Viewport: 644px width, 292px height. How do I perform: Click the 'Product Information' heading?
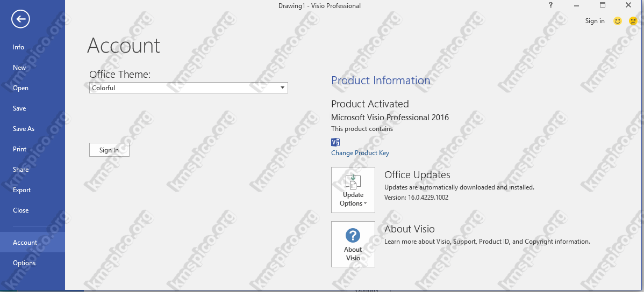coord(381,81)
